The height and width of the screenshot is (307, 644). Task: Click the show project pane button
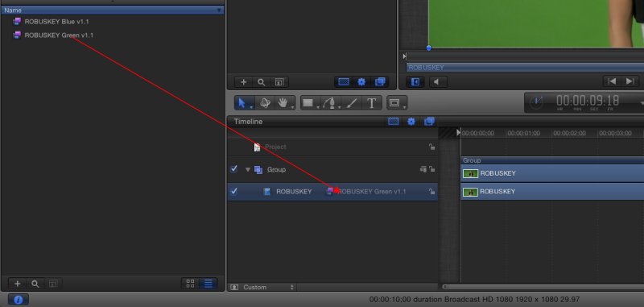[415, 81]
